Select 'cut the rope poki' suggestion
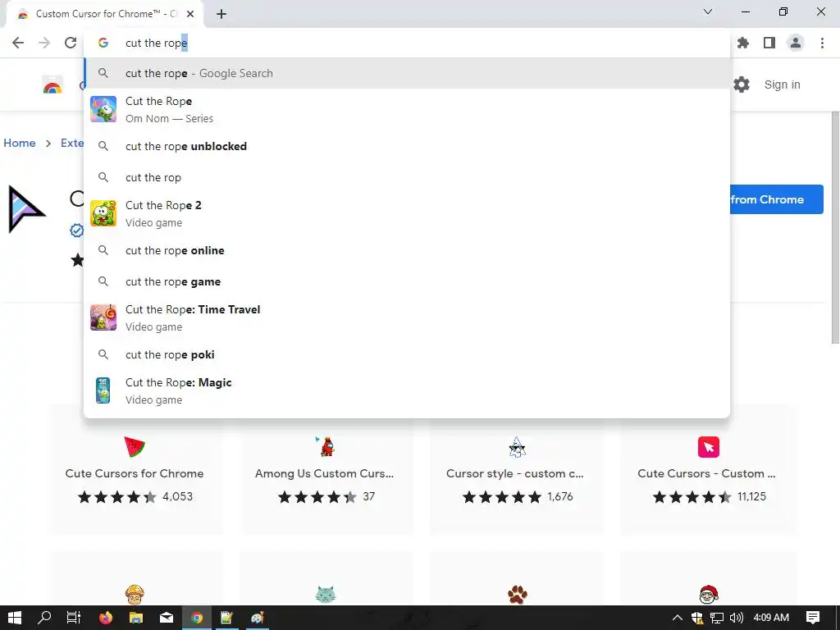 click(407, 354)
